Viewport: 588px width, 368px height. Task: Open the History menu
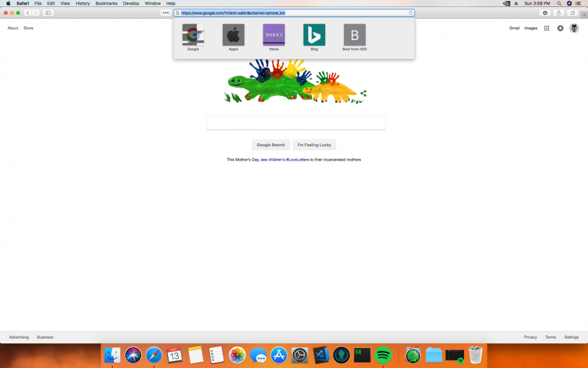(82, 4)
